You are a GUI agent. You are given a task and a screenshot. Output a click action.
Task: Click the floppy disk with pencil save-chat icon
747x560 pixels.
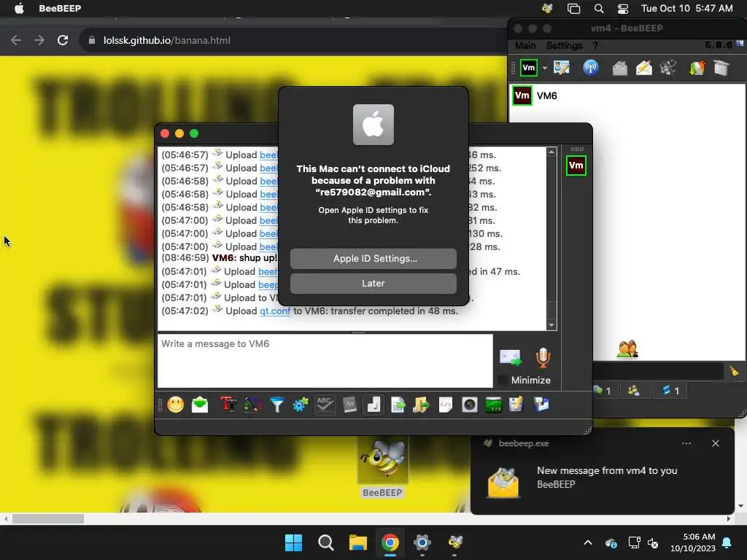pos(516,405)
